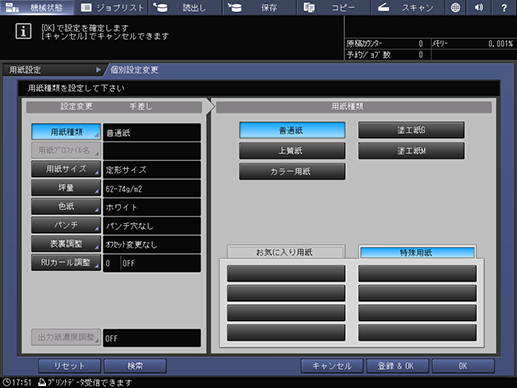Open help with the question mark icon
This screenshot has height=388, width=517.
tap(504, 7)
